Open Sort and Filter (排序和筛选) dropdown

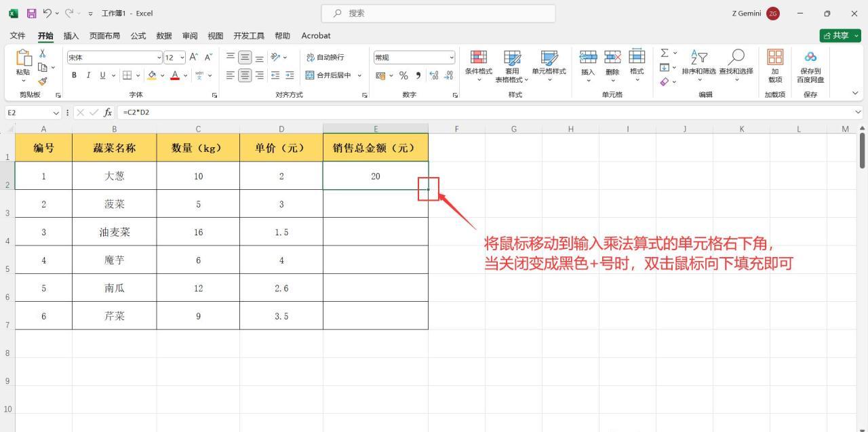(x=699, y=66)
